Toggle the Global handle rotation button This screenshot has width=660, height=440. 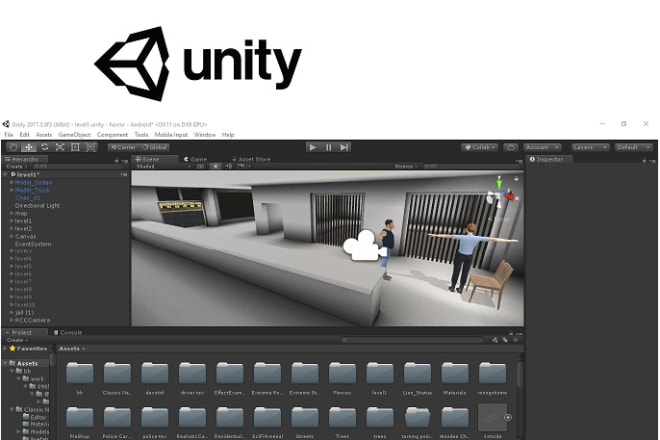pos(154,147)
